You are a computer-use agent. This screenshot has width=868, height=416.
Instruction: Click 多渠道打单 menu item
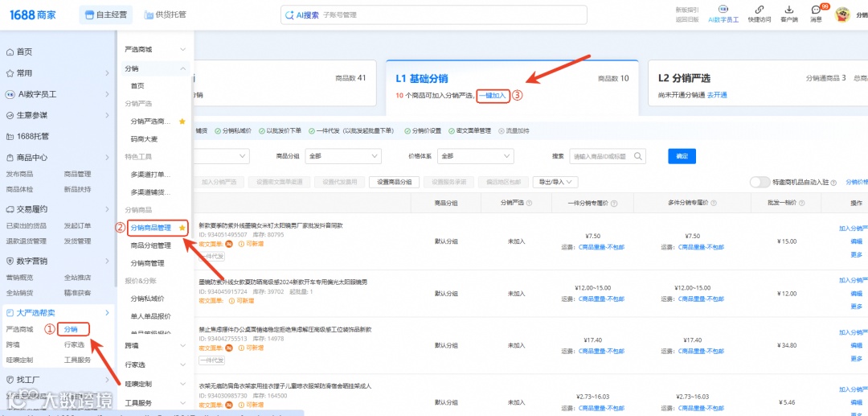[x=150, y=175]
